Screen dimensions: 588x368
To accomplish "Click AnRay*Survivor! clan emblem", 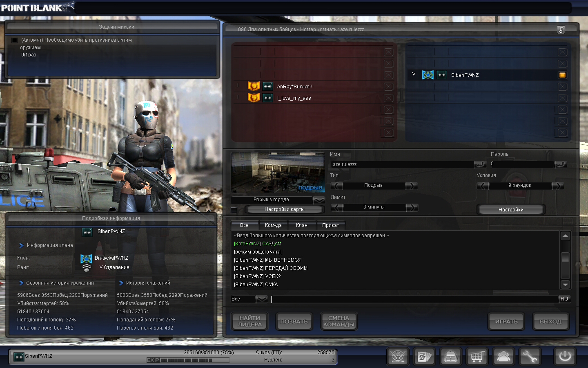I will click(x=254, y=86).
